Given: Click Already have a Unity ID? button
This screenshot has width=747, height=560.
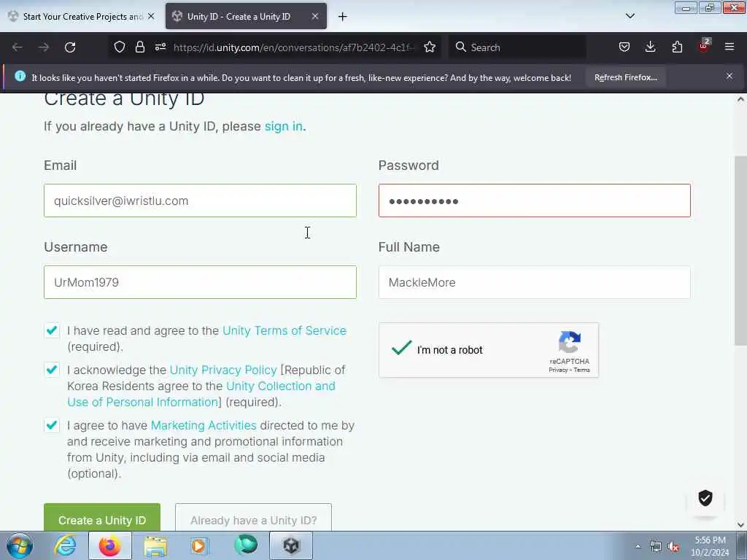Looking at the screenshot, I should point(253,518).
